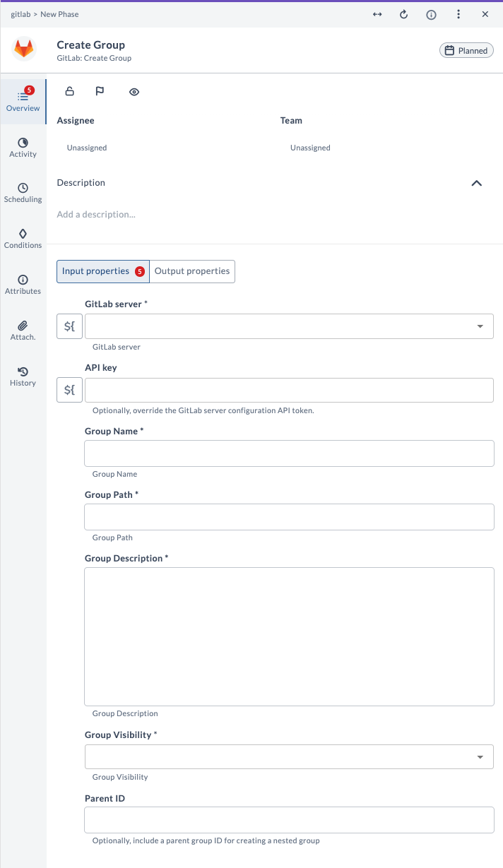Image resolution: width=503 pixels, height=868 pixels.
Task: Click the Unassigned team field
Action: point(310,148)
